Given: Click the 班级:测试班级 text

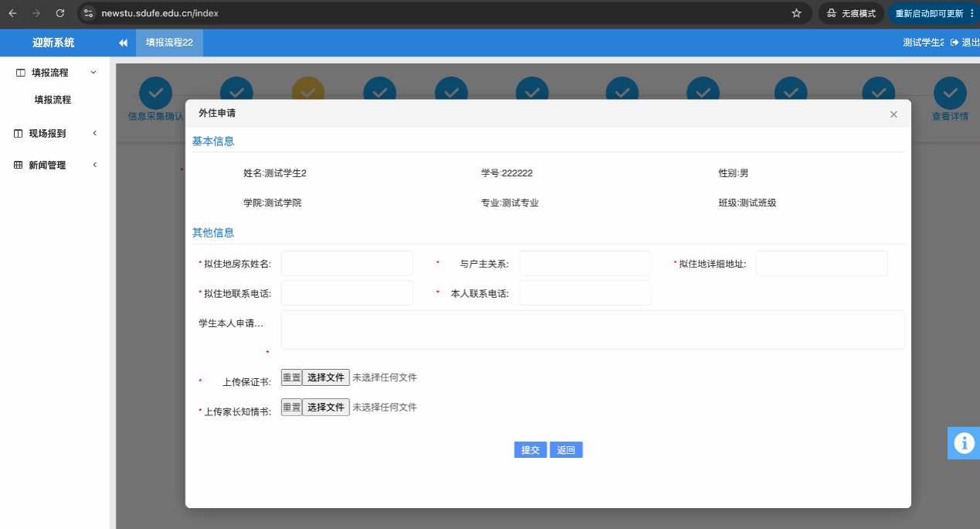Looking at the screenshot, I should pos(747,203).
